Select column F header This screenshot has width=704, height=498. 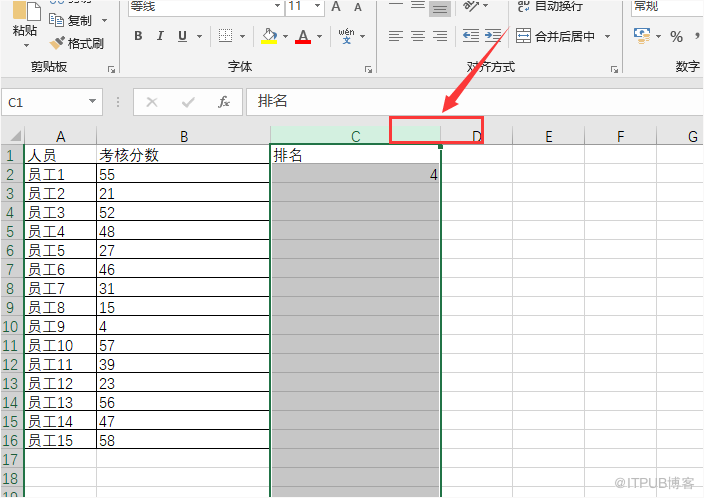click(x=620, y=136)
